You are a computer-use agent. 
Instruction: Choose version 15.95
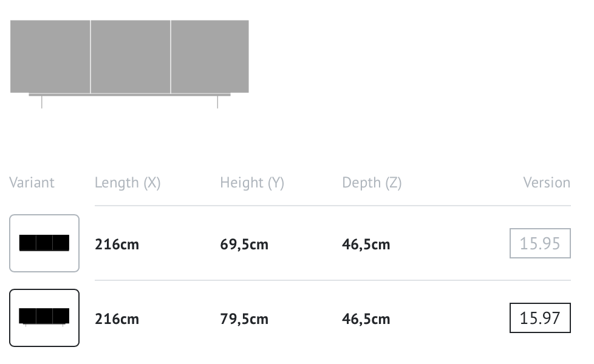pos(540,243)
